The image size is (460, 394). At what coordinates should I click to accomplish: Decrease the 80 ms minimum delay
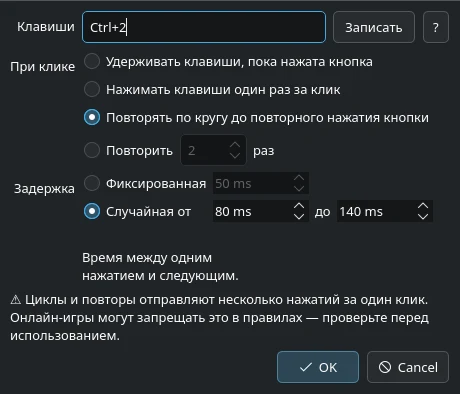[299, 216]
